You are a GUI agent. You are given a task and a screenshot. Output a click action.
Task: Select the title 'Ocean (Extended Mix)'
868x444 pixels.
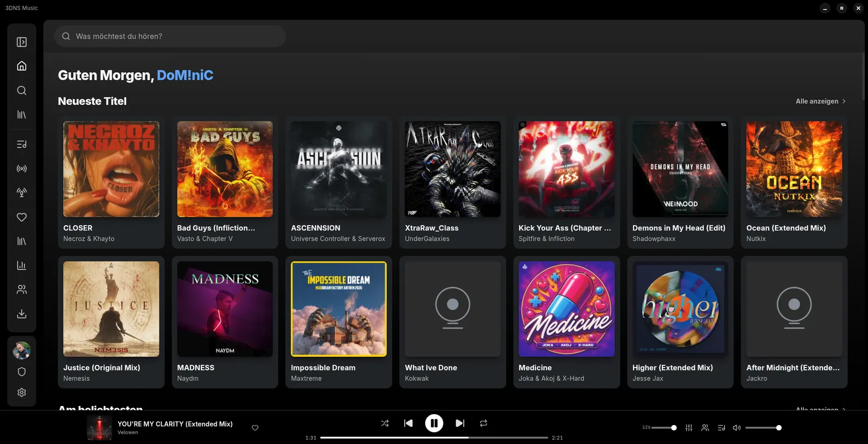click(786, 228)
